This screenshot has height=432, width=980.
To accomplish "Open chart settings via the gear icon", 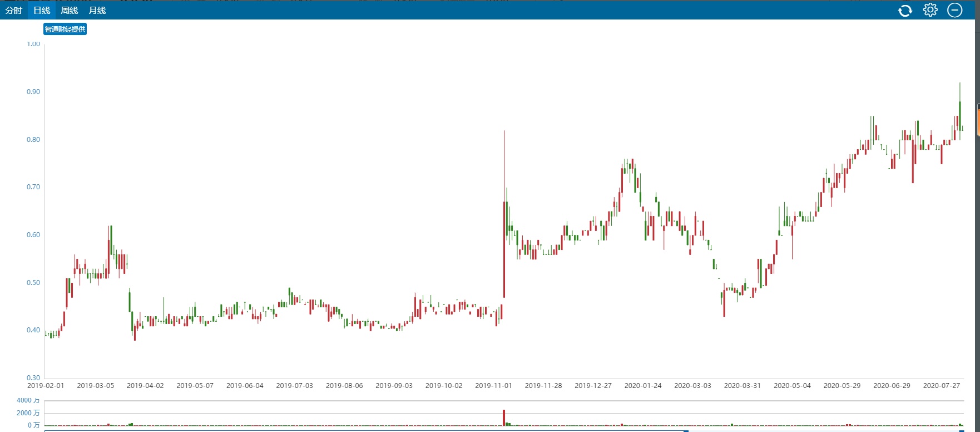I will tap(930, 10).
